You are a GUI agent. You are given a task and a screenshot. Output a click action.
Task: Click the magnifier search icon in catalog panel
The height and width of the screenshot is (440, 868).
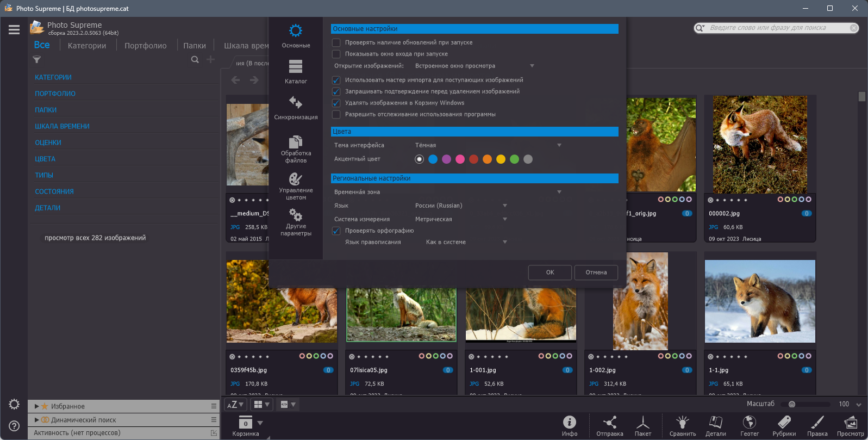coord(195,59)
